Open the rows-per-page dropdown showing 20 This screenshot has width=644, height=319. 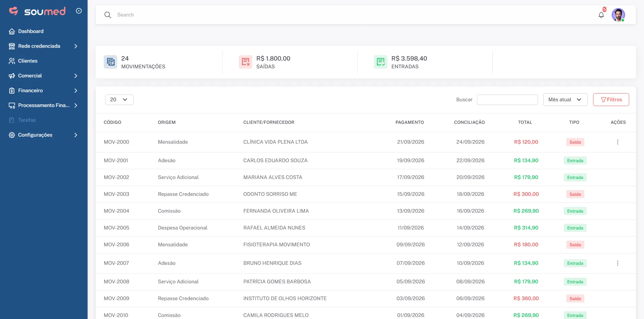[119, 100]
